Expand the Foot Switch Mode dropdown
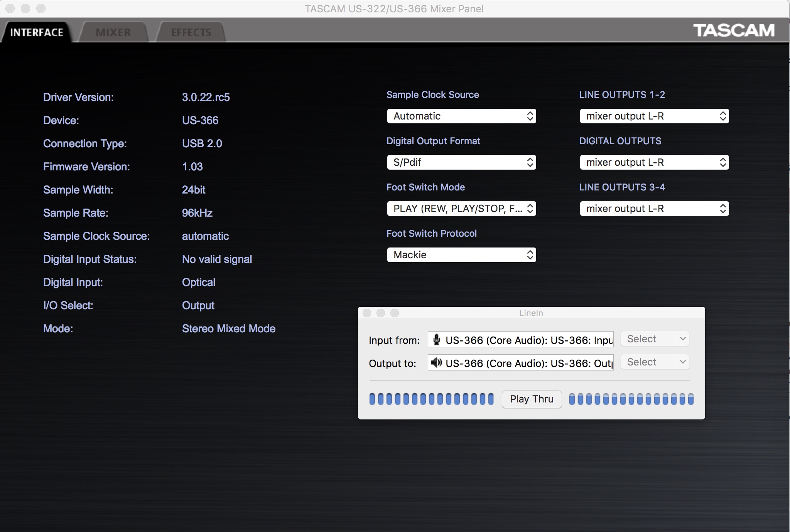The height and width of the screenshot is (532, 790). click(x=461, y=209)
